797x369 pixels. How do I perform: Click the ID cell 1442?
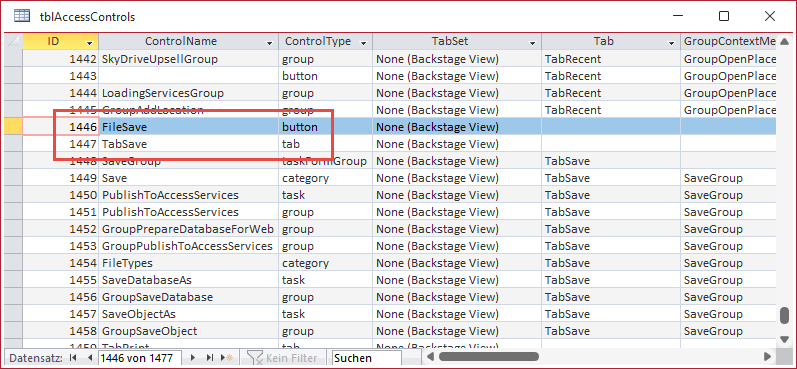(61, 59)
